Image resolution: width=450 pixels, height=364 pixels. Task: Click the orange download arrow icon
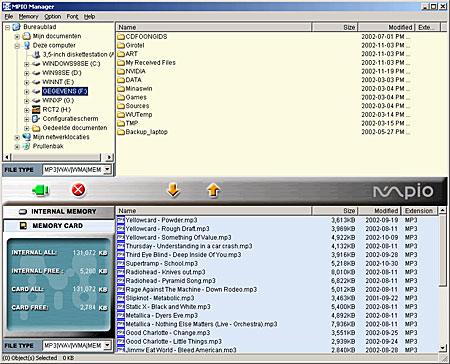click(x=173, y=190)
